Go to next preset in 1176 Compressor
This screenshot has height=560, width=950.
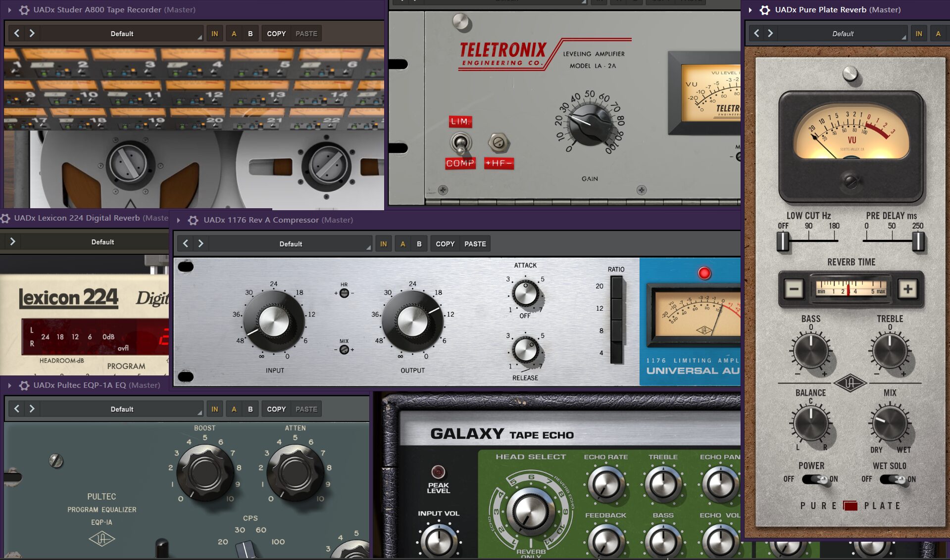click(x=201, y=243)
